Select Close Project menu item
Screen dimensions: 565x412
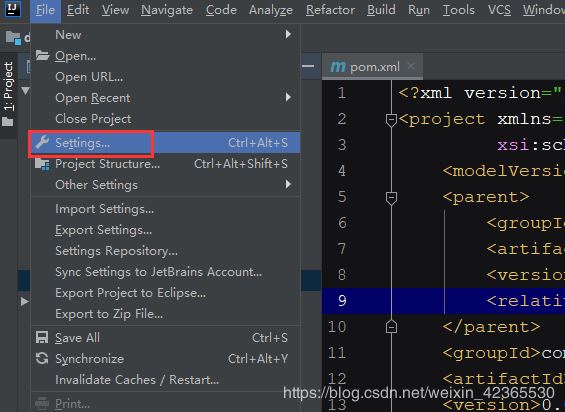(166, 119)
